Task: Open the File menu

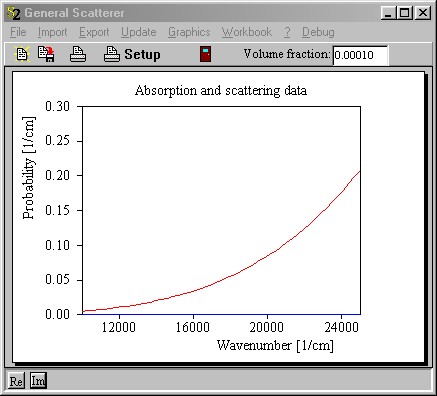Action: tap(18, 32)
